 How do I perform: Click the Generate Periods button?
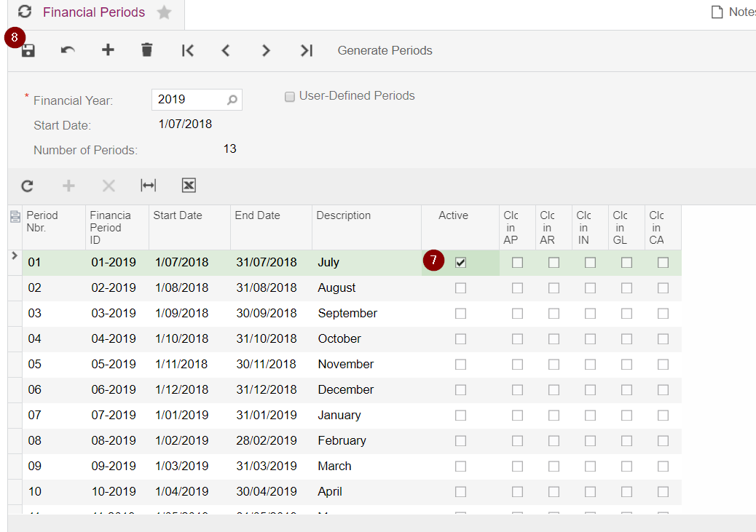pyautogui.click(x=385, y=50)
